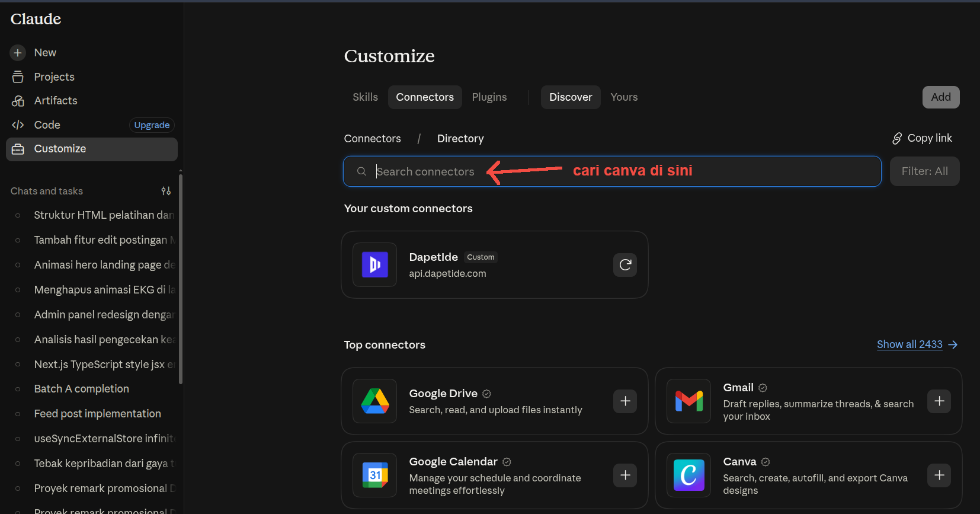The width and height of the screenshot is (980, 514).
Task: Click Google Calendar verified badge
Action: (507, 462)
